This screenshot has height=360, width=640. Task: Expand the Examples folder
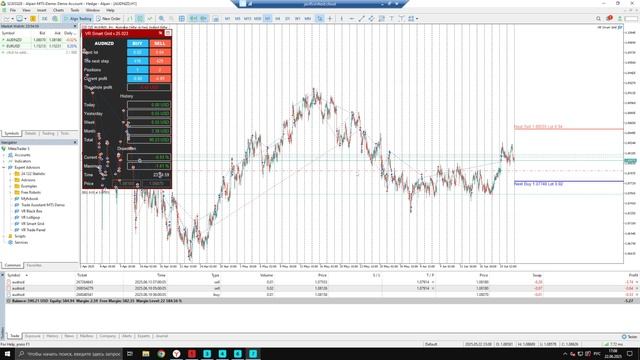[11, 186]
